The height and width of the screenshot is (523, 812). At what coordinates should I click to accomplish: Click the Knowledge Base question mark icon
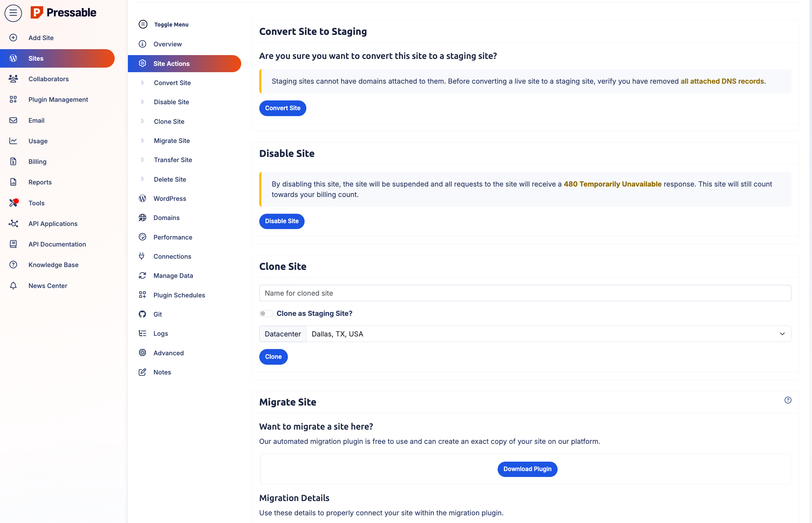click(13, 265)
